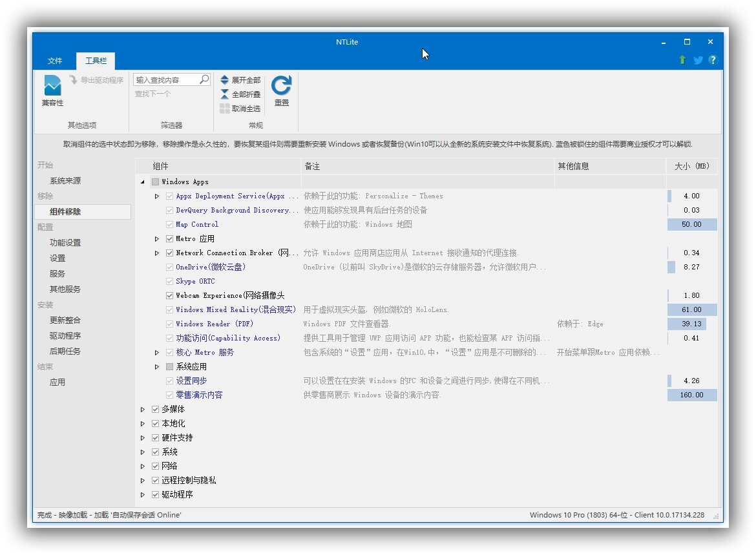Collapse the Windows Apps tree node
Image resolution: width=756 pixels, height=555 pixels.
click(x=143, y=182)
